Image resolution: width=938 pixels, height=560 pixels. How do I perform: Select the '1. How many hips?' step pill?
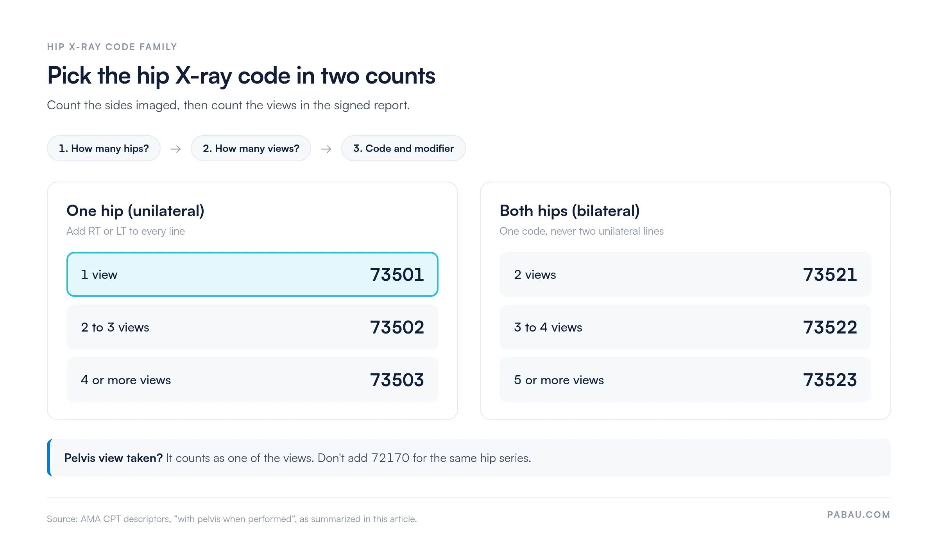tap(104, 148)
